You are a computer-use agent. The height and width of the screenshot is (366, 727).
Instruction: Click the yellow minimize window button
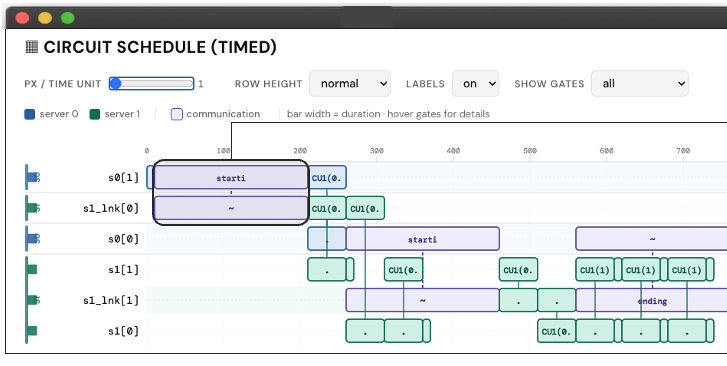pyautogui.click(x=45, y=18)
